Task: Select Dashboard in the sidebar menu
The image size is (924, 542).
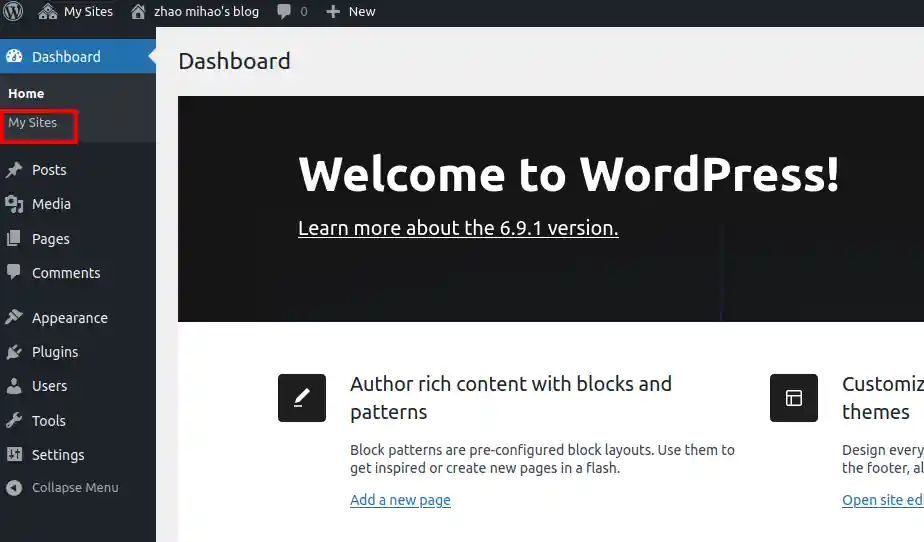Action: coord(66,57)
